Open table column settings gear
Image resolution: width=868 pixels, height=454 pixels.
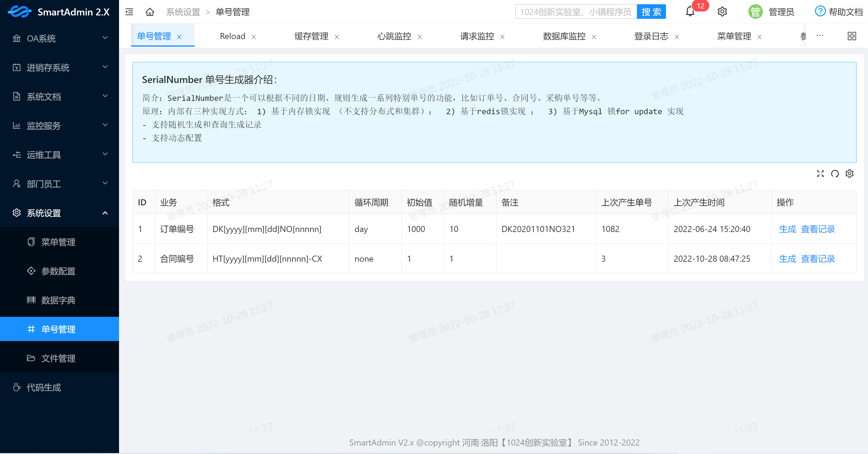pyautogui.click(x=850, y=174)
